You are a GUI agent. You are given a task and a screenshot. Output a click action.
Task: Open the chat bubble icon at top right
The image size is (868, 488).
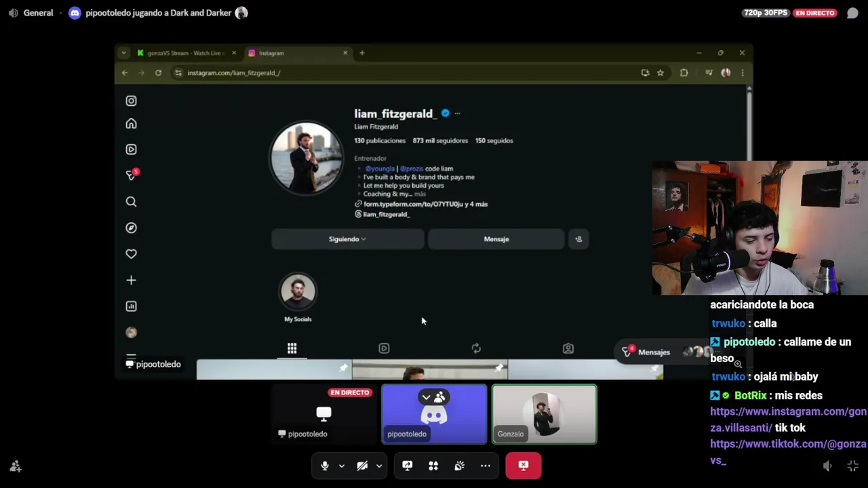coord(852,13)
